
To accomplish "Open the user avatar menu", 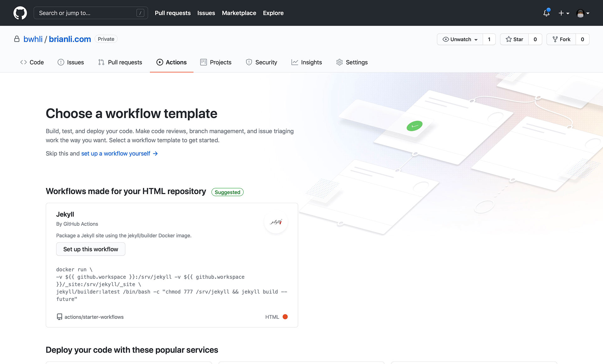I will click(x=583, y=13).
